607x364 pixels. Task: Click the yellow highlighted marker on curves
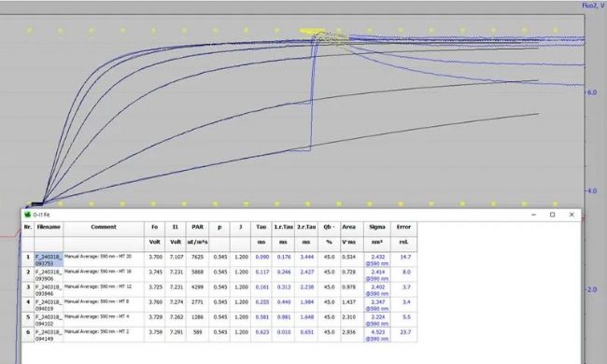click(312, 31)
